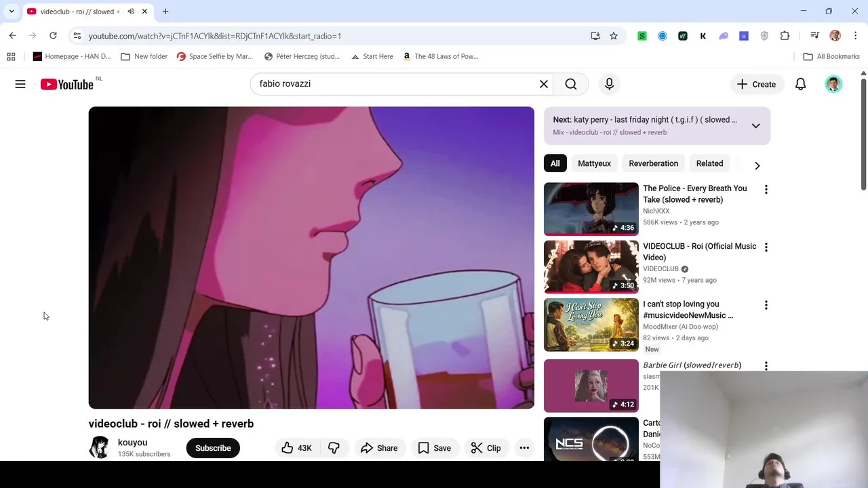This screenshot has width=868, height=488.
Task: Start voice search with the microphone icon
Action: (x=609, y=84)
